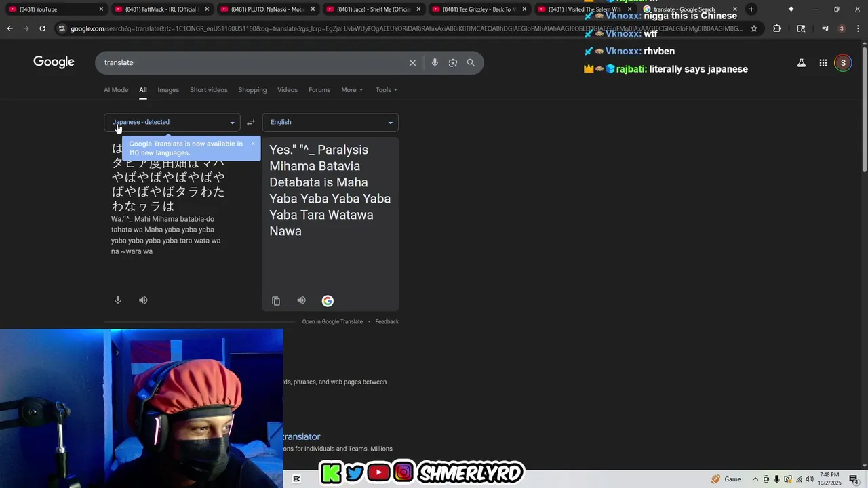View site information in address bar
The height and width of the screenshot is (488, 868).
tap(62, 28)
